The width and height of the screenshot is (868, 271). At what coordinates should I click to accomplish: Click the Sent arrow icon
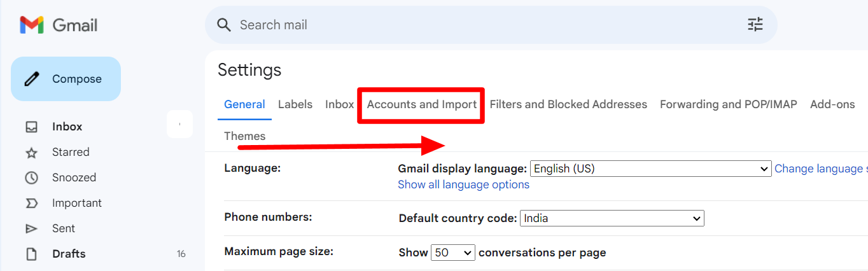pyautogui.click(x=31, y=228)
